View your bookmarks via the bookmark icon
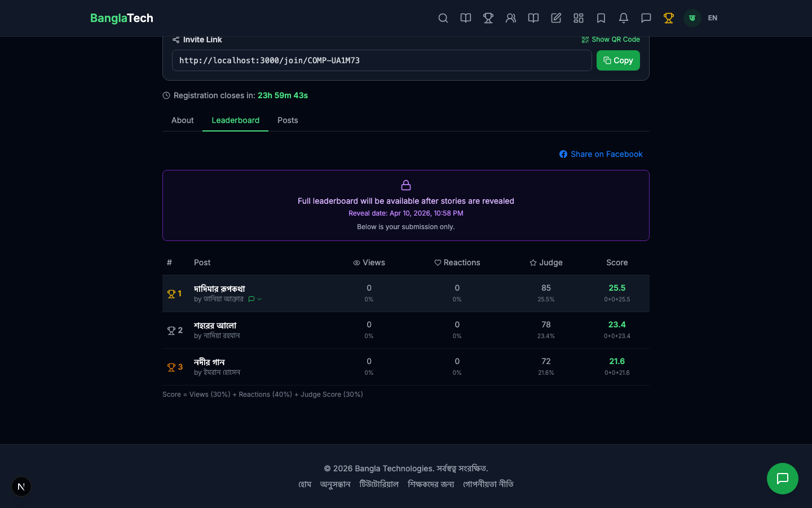The width and height of the screenshot is (812, 508). [601, 18]
